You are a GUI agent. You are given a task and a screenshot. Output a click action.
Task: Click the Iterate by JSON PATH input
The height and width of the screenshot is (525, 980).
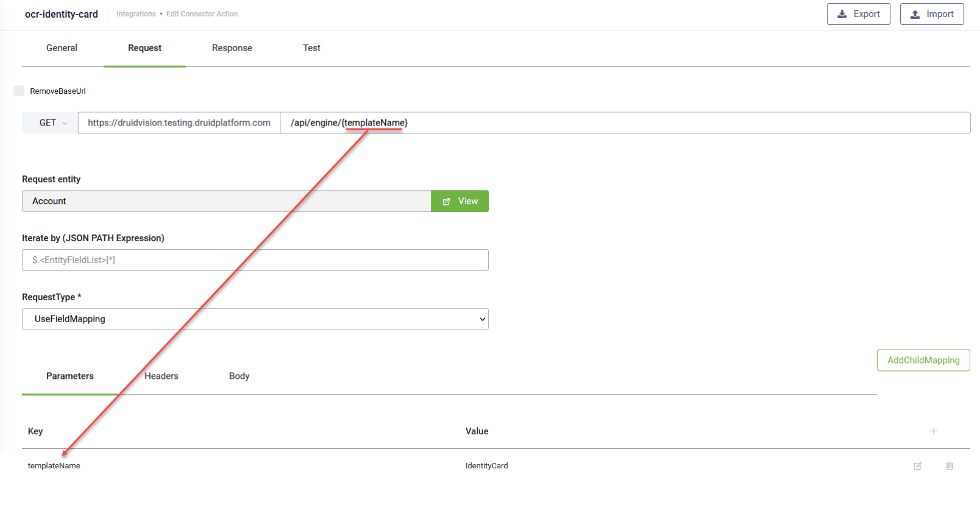(x=255, y=260)
